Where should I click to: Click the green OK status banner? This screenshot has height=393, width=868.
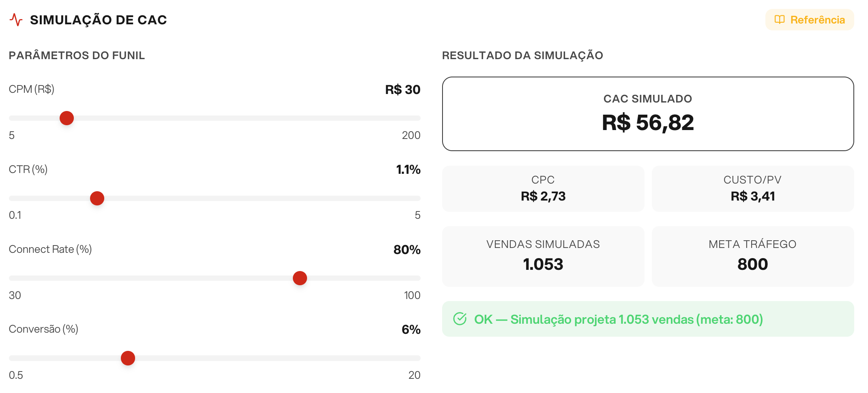click(648, 319)
